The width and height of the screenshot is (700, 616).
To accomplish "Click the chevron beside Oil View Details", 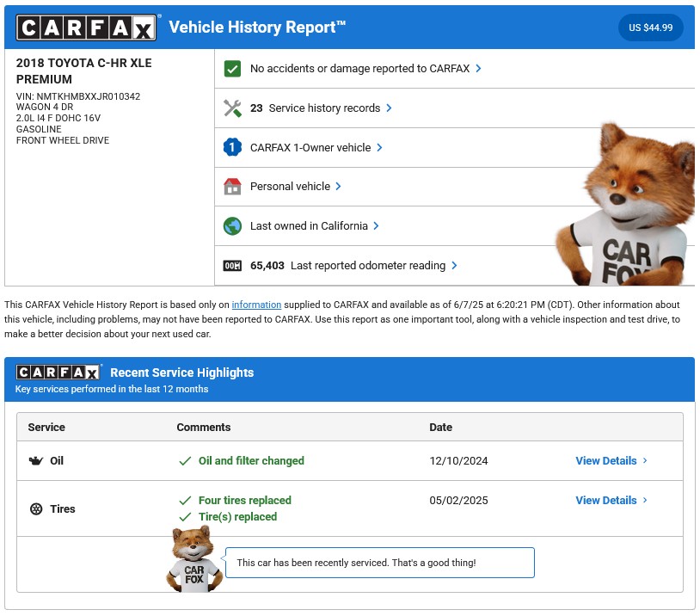I will pyautogui.click(x=645, y=460).
